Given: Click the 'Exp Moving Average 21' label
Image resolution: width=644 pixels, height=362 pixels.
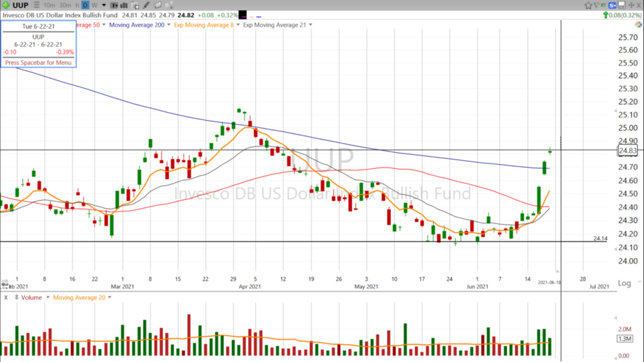Looking at the screenshot, I should (274, 25).
